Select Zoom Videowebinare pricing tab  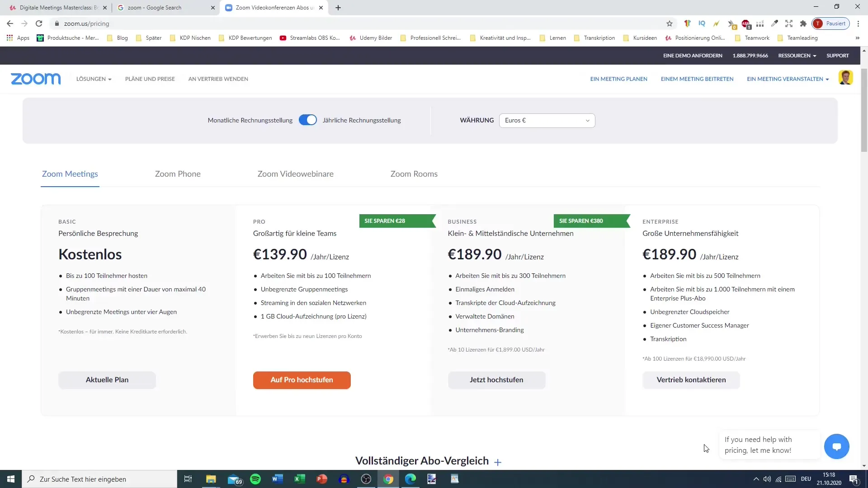click(296, 174)
